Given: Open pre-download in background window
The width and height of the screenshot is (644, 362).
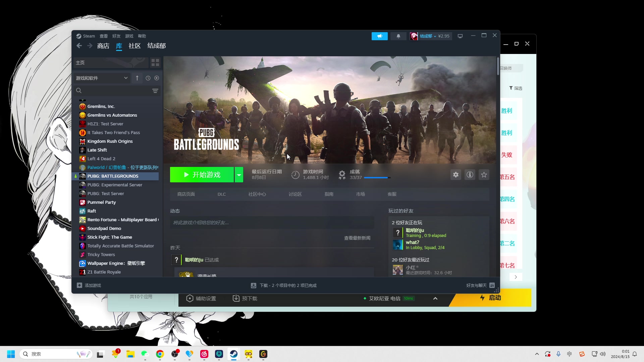Looking at the screenshot, I should pos(245,298).
